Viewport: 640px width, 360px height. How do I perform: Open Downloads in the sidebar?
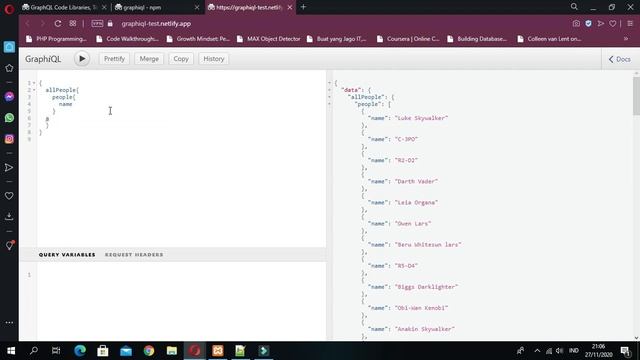coord(9,216)
